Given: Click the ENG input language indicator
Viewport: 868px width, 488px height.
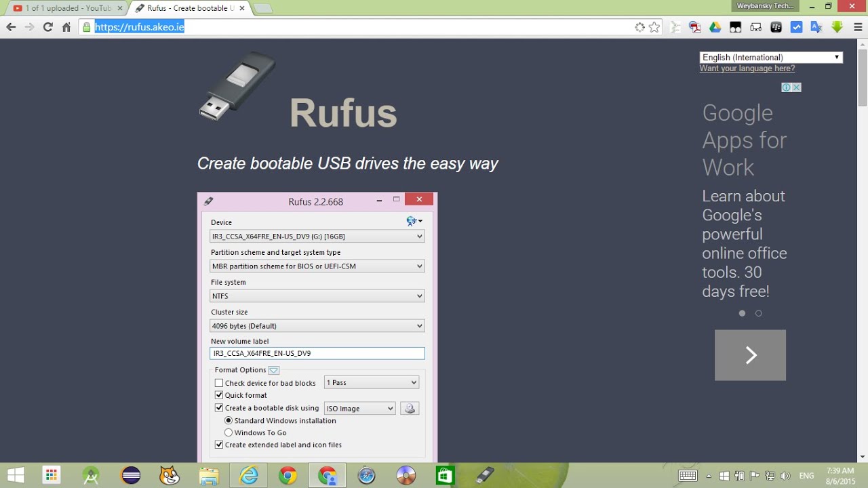Looking at the screenshot, I should 806,476.
